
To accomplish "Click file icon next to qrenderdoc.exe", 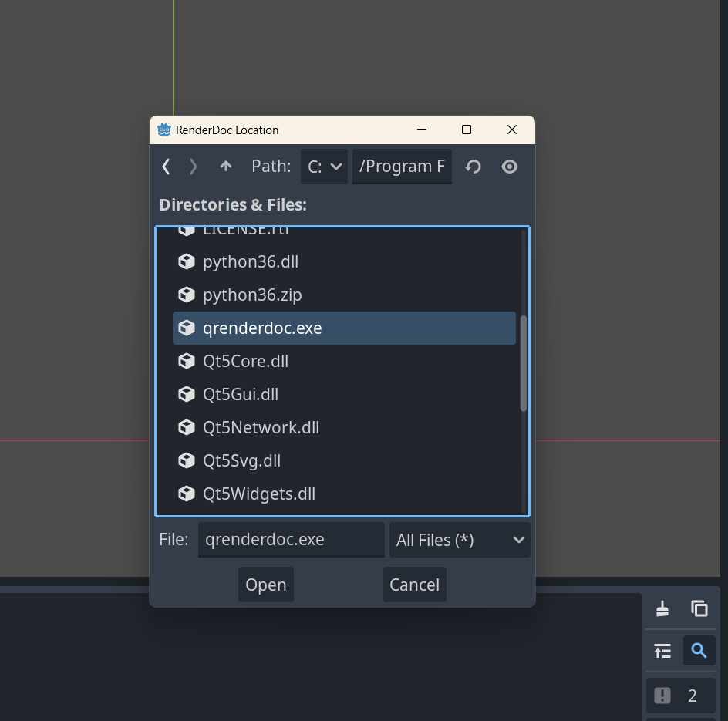I will pyautogui.click(x=187, y=328).
